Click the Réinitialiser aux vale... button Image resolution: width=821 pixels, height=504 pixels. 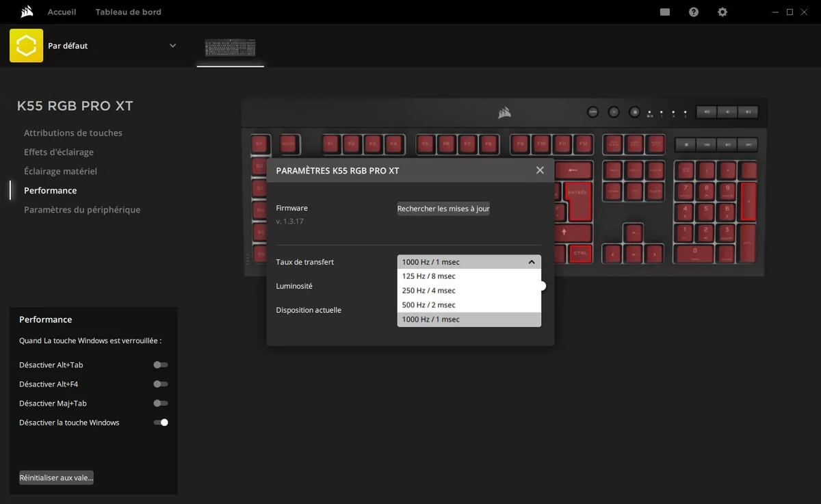[x=56, y=477]
